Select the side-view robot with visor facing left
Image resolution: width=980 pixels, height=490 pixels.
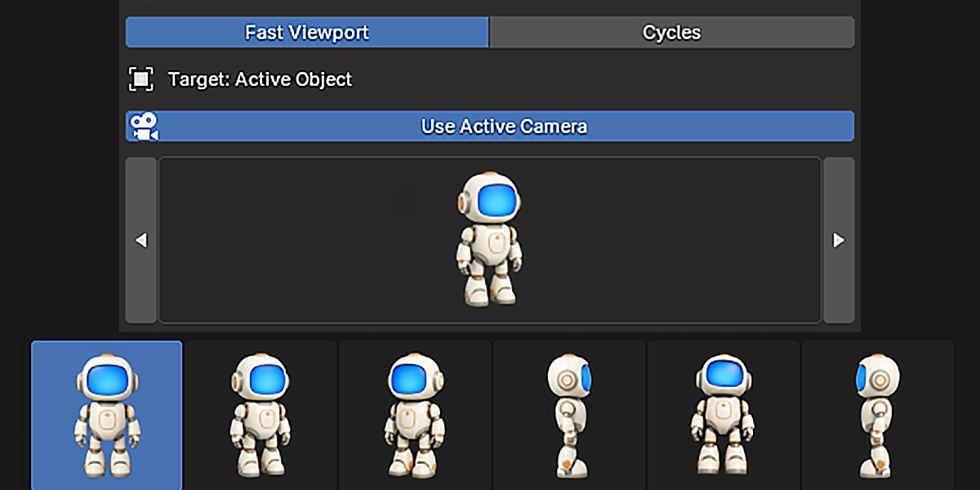pyautogui.click(x=878, y=415)
